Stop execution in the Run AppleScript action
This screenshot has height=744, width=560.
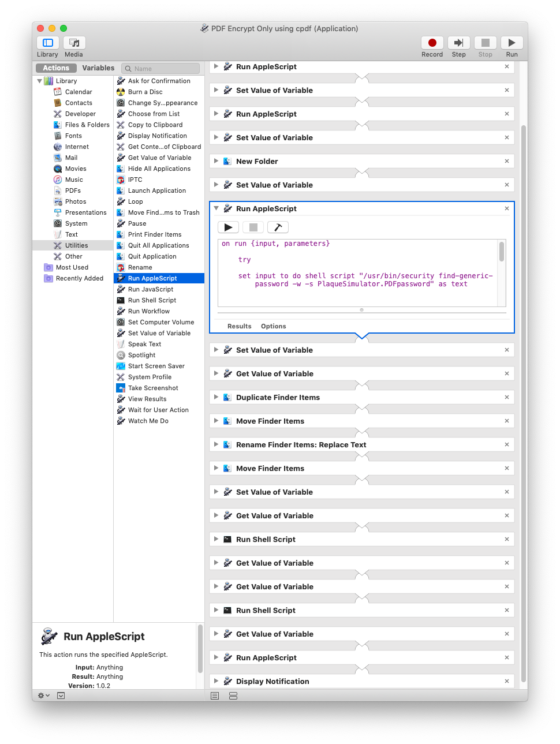tap(253, 227)
